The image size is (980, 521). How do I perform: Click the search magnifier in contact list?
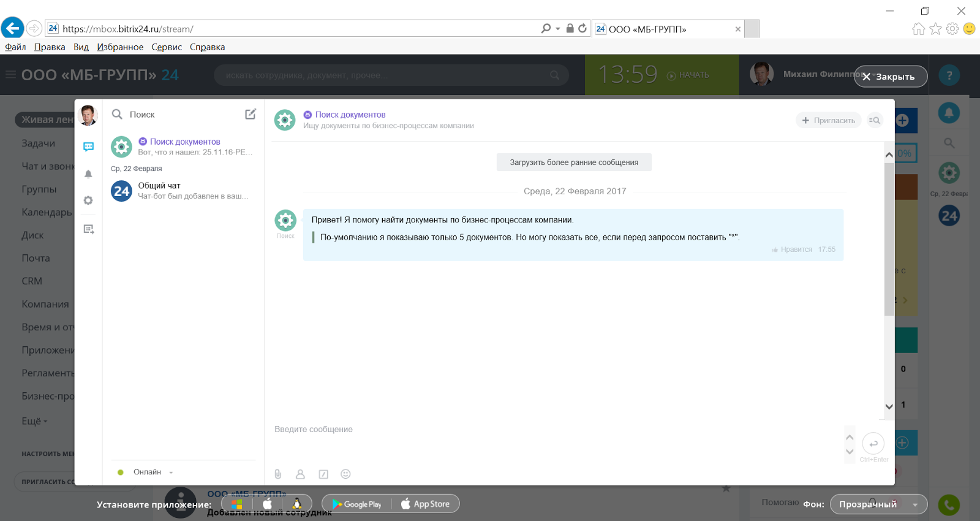[117, 114]
